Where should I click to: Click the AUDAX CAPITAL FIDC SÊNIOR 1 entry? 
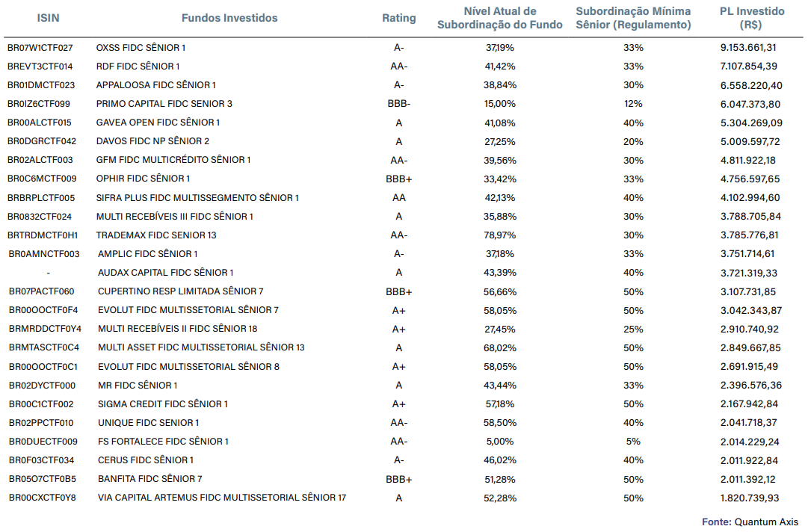[x=165, y=273]
